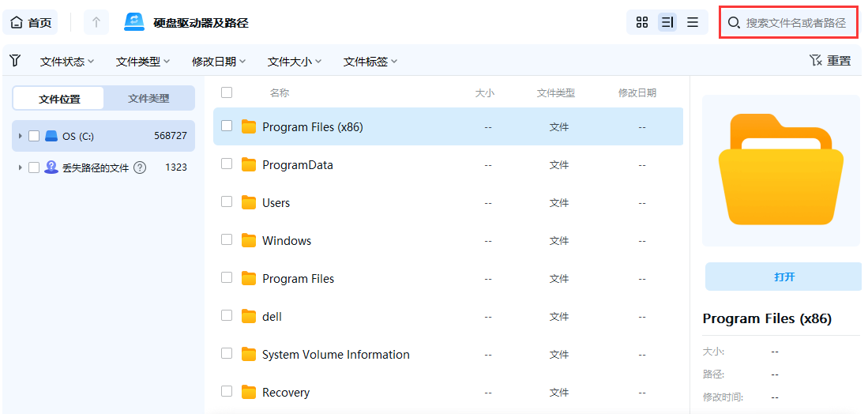This screenshot has height=414, width=868.
Task: Switch to the 文件类型 sidebar tab
Action: point(149,99)
